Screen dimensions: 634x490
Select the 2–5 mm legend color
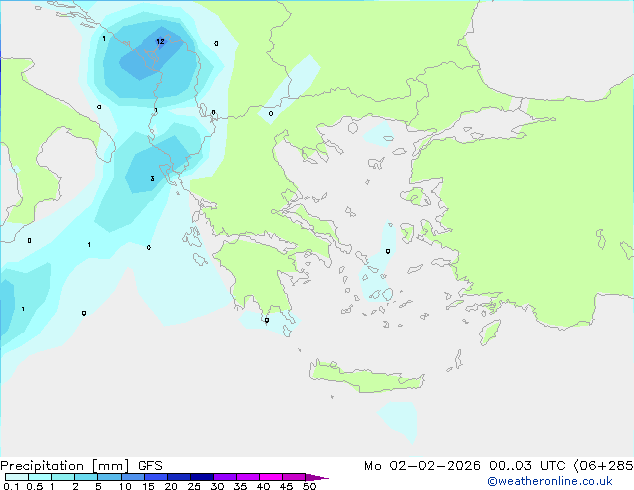(x=86, y=477)
